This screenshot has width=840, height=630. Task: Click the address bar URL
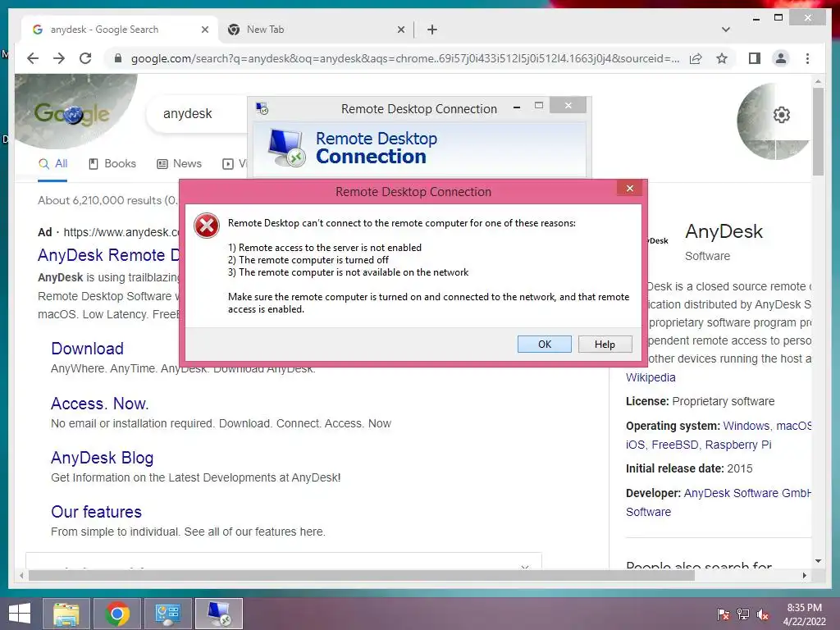(x=405, y=58)
